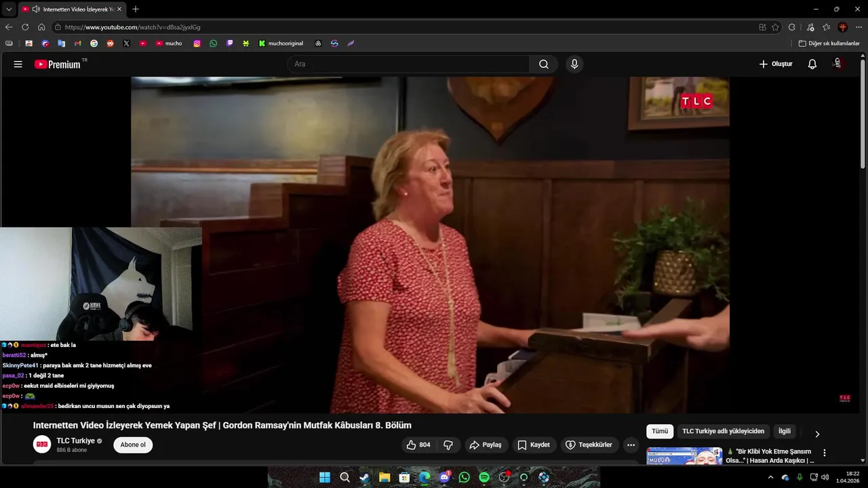Go to the browser home page icon
Viewport: 868px width, 488px height.
point(41,27)
